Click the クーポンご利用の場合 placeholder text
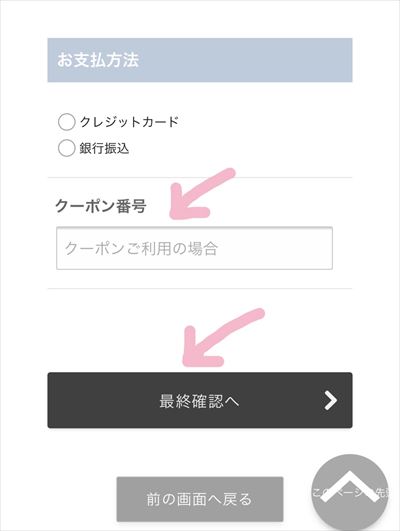The image size is (400, 531). pos(141,248)
